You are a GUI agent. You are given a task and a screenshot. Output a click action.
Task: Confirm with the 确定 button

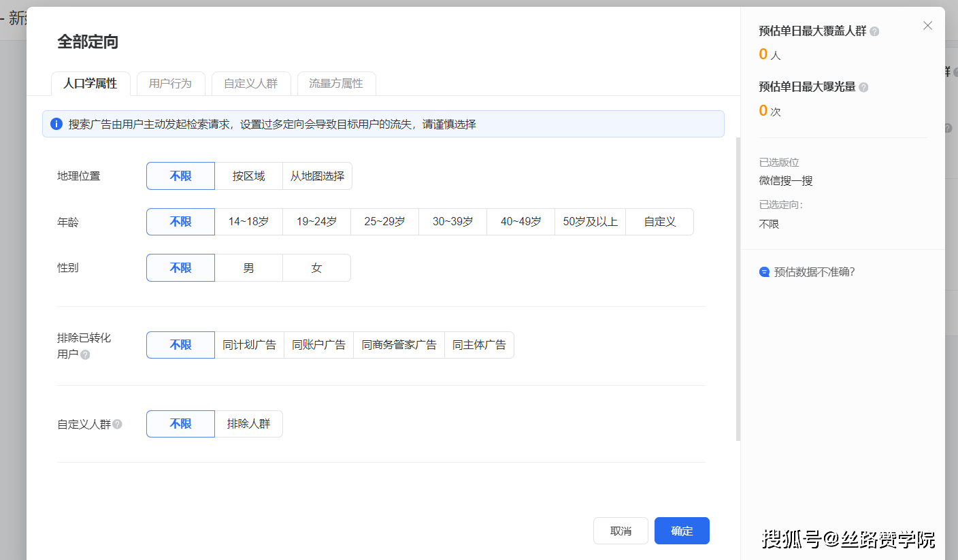click(682, 531)
